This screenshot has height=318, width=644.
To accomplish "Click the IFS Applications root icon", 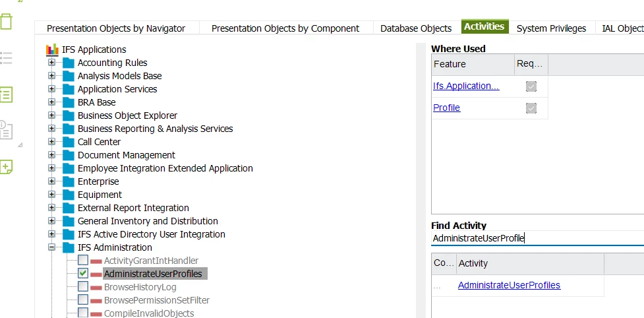I will pos(52,49).
